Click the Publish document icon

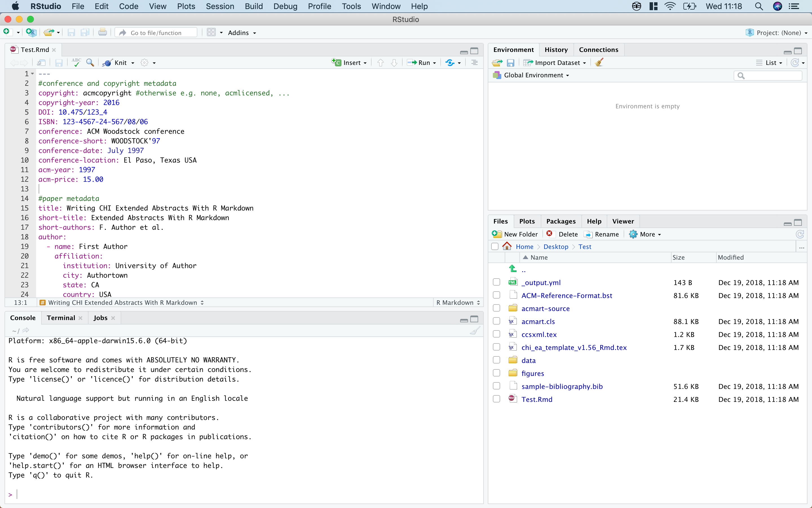click(x=450, y=62)
